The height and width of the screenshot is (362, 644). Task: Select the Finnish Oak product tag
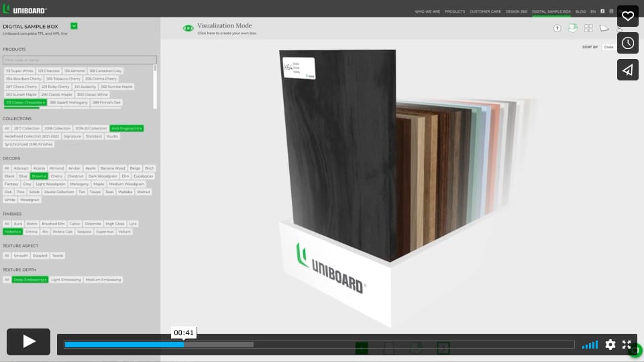click(x=107, y=103)
